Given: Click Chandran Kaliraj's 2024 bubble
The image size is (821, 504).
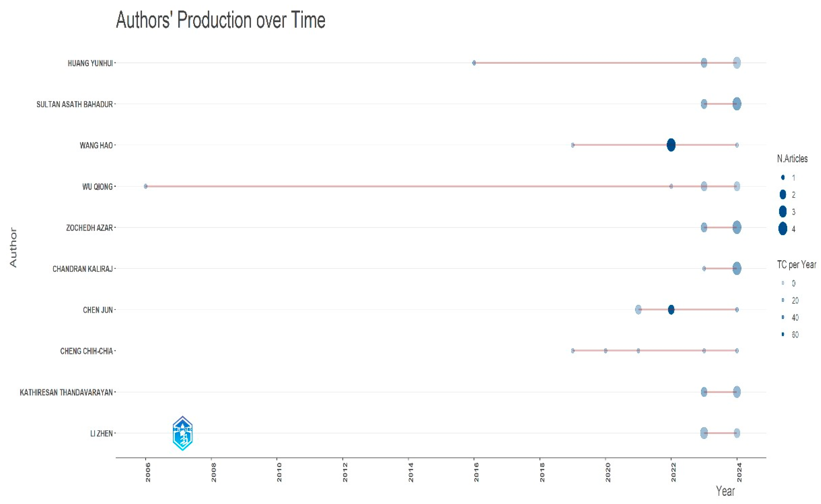Looking at the screenshot, I should 737,268.
